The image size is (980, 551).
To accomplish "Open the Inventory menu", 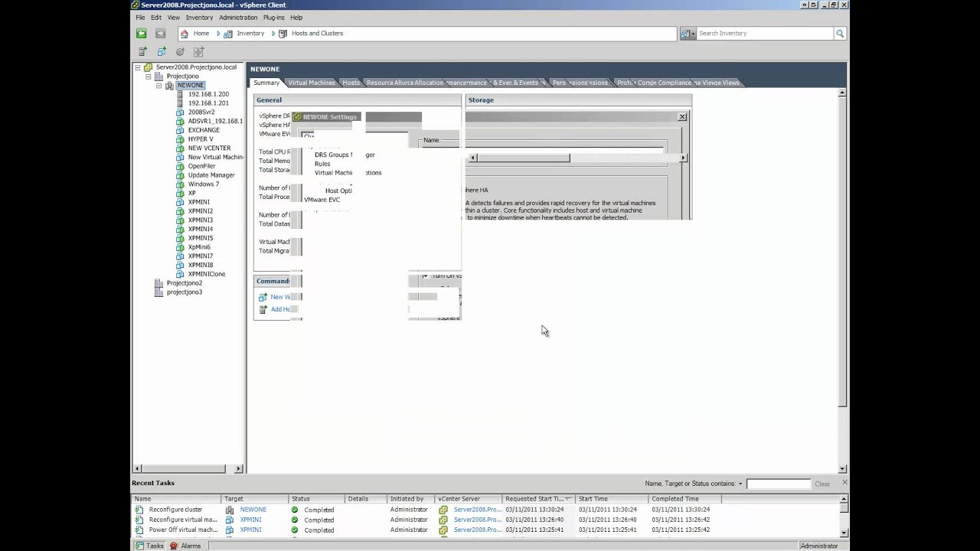I will click(200, 18).
